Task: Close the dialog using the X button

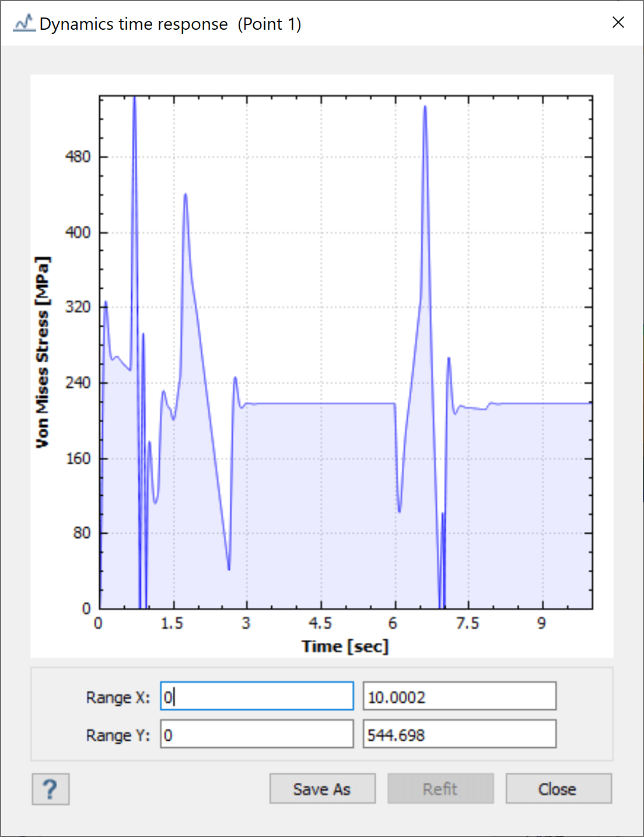Action: pyautogui.click(x=618, y=23)
